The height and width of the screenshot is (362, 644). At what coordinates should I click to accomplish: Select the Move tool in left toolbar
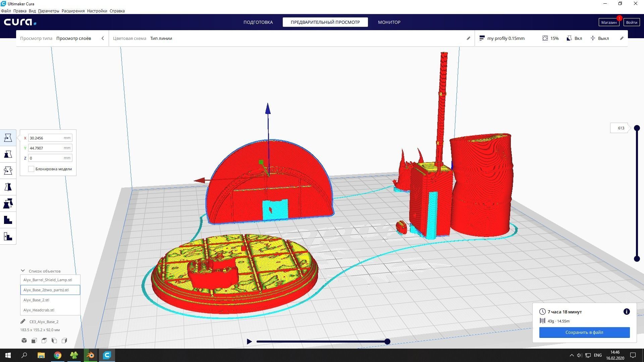tap(8, 138)
